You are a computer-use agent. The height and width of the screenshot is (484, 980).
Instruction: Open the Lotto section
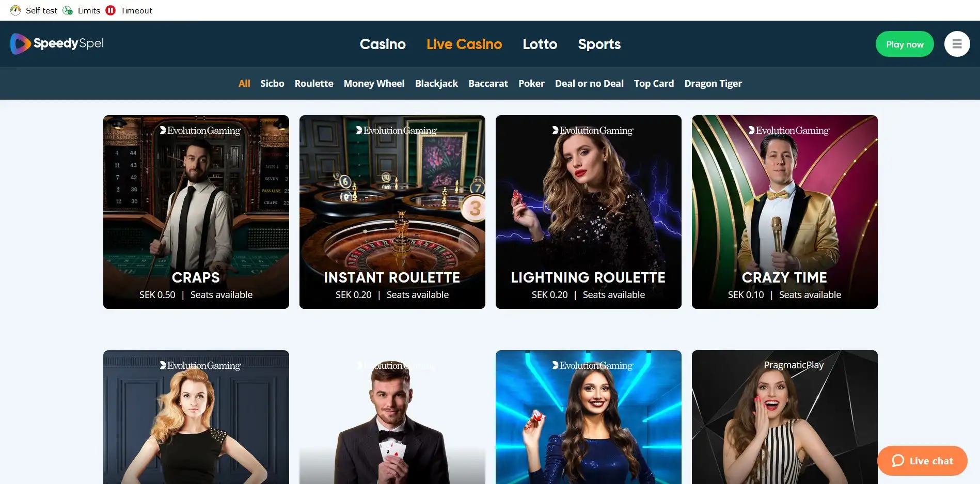(540, 44)
